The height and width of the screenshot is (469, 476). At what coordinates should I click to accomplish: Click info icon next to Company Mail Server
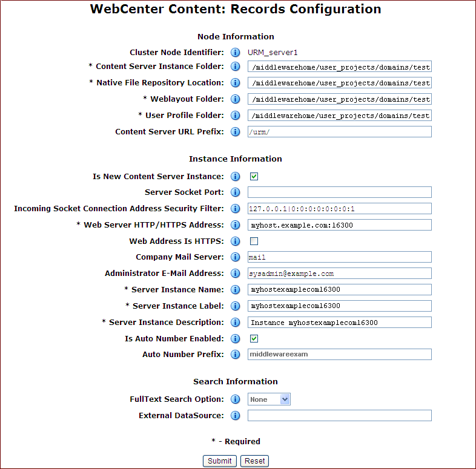[x=235, y=257]
